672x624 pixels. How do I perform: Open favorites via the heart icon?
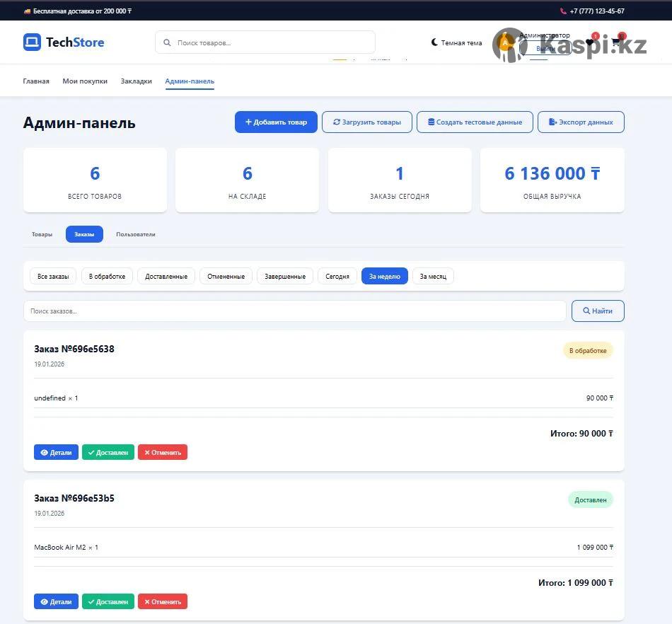590,42
